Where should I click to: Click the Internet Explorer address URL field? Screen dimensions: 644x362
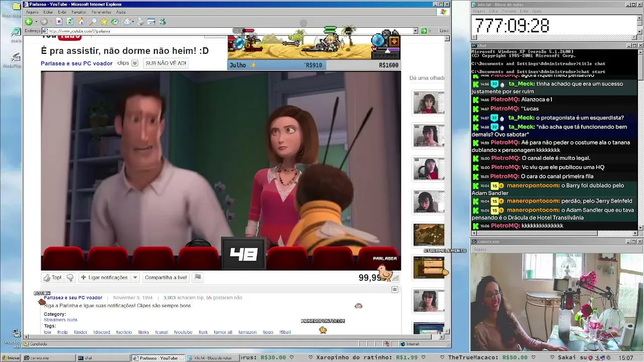[x=230, y=31]
